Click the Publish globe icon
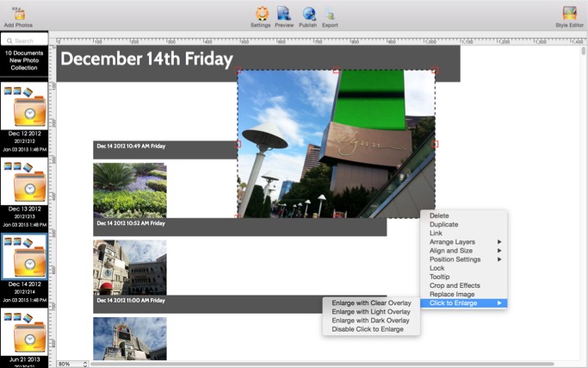Screen dimensions: 588x368 (308, 14)
